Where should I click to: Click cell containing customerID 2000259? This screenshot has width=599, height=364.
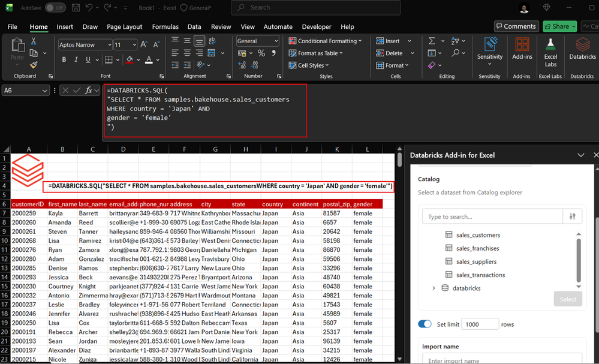point(29,213)
